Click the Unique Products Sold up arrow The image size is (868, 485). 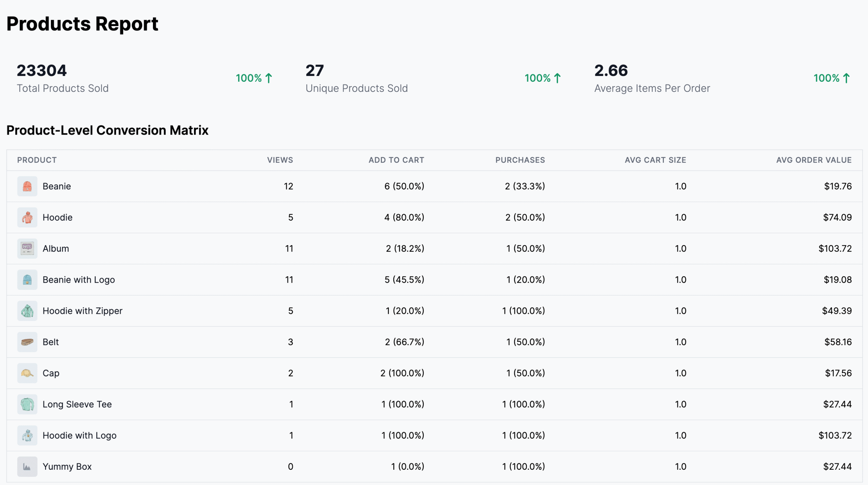pos(557,78)
